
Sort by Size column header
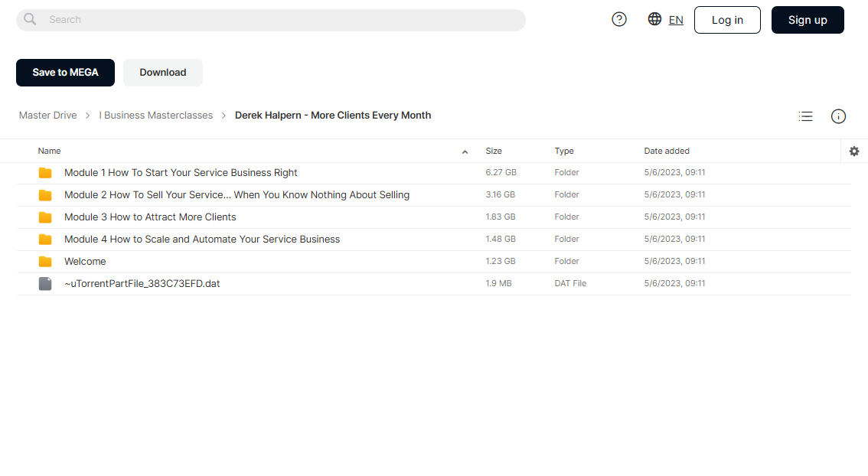click(494, 151)
